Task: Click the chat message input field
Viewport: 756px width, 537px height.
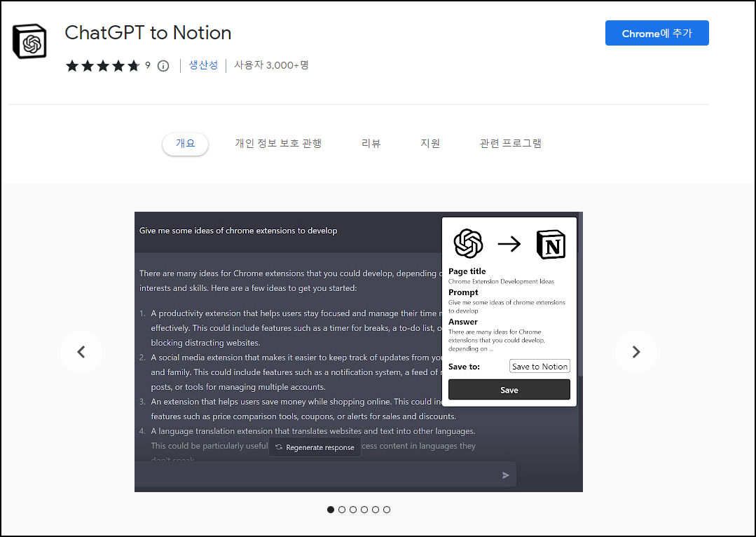Action: point(325,475)
